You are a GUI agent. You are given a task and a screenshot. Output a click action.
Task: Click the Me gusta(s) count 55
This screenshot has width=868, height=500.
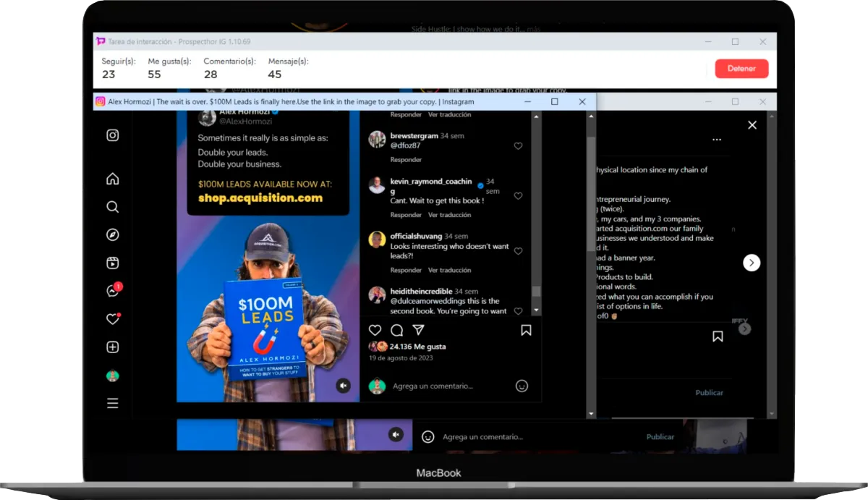pos(154,75)
